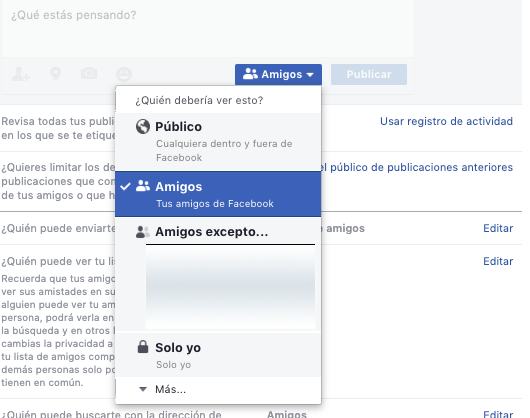The height and width of the screenshot is (418, 530).
Task: Choose Solo yo as the audience
Action: pyautogui.click(x=218, y=355)
